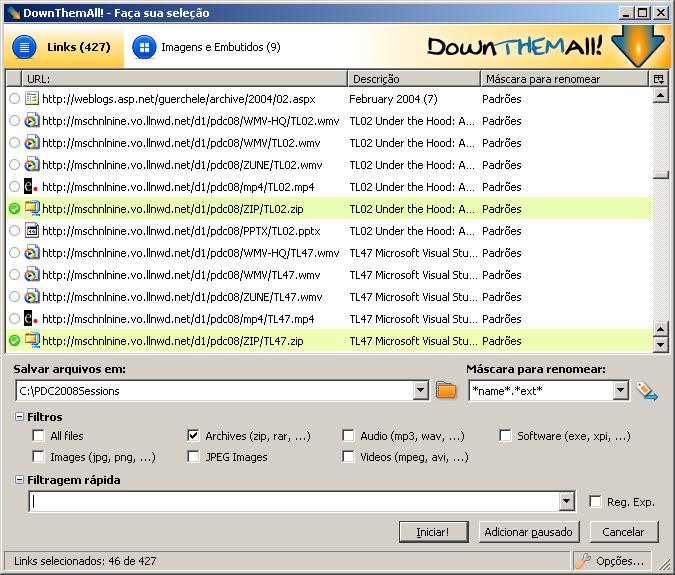Viewport: 675px width, 575px height.
Task: Click the pptx icon of TL02.pptx row
Action: pyautogui.click(x=32, y=230)
